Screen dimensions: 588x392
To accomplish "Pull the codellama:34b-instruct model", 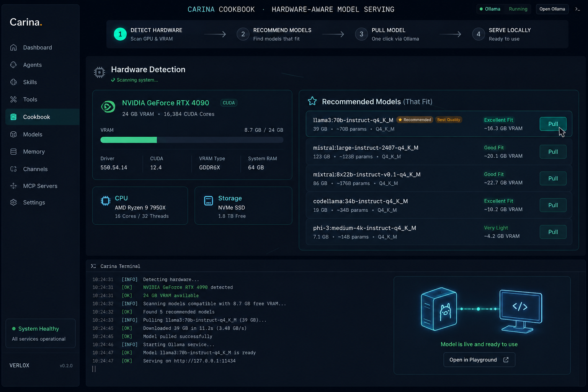I will 553,205.
